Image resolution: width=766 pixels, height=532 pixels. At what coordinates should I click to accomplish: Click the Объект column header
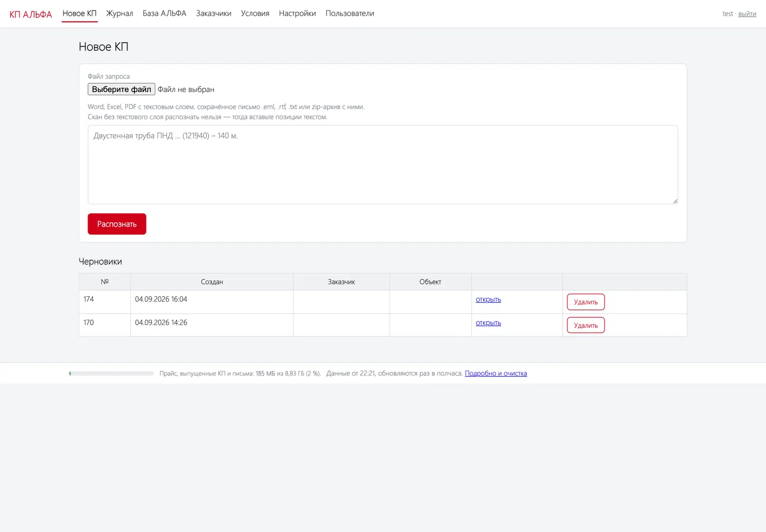[x=430, y=282]
